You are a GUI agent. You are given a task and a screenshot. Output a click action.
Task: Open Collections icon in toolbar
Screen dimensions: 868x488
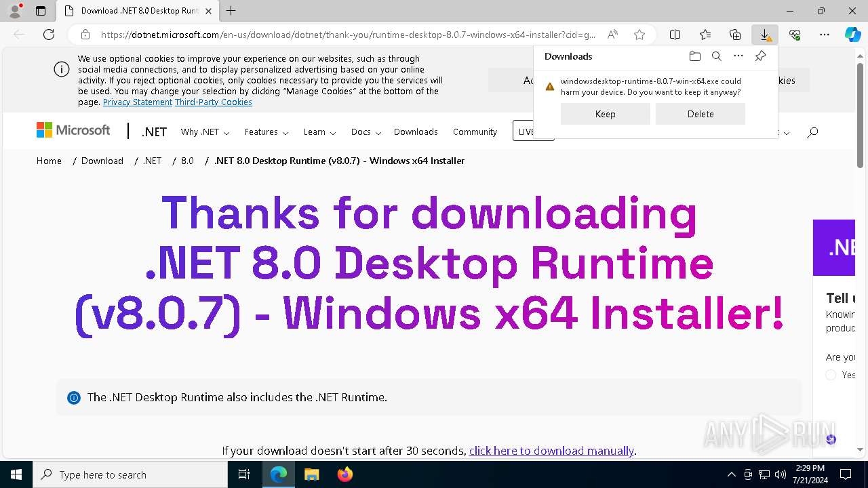[x=735, y=35]
